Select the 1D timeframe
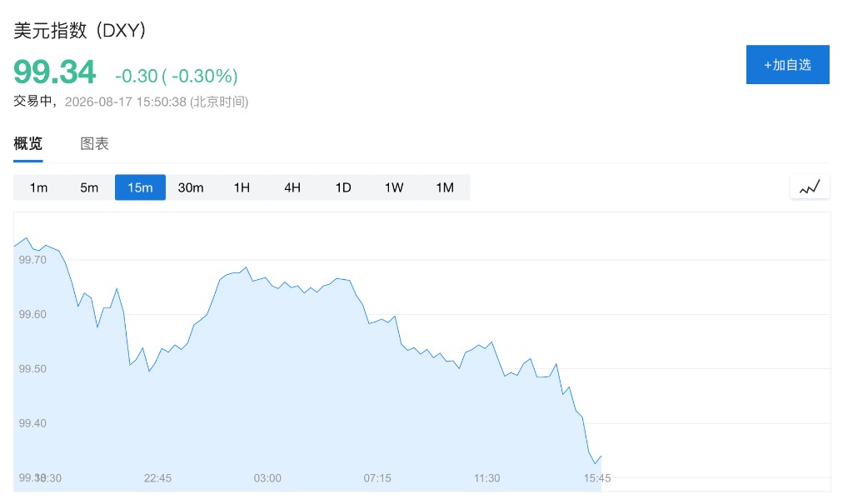Screen dimensions: 853x504 point(342,187)
